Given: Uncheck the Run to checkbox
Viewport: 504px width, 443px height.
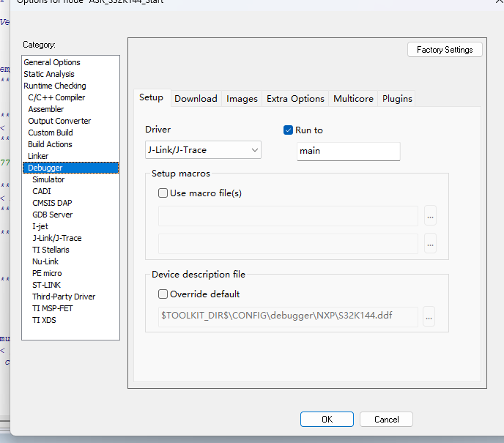Looking at the screenshot, I should [x=288, y=130].
